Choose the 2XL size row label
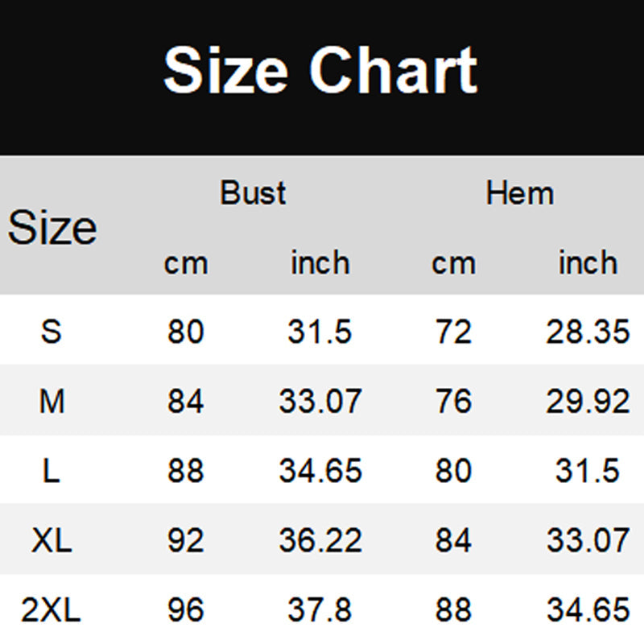The height and width of the screenshot is (644, 644). (x=52, y=611)
